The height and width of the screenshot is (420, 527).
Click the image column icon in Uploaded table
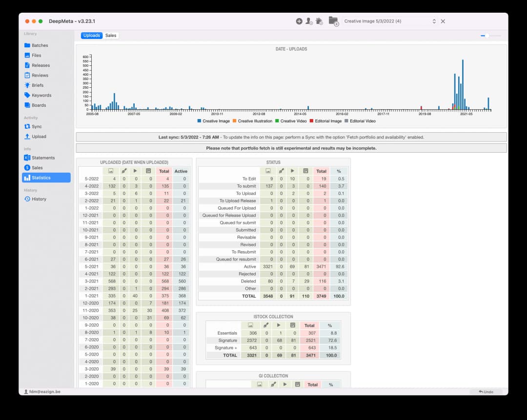[x=111, y=171]
